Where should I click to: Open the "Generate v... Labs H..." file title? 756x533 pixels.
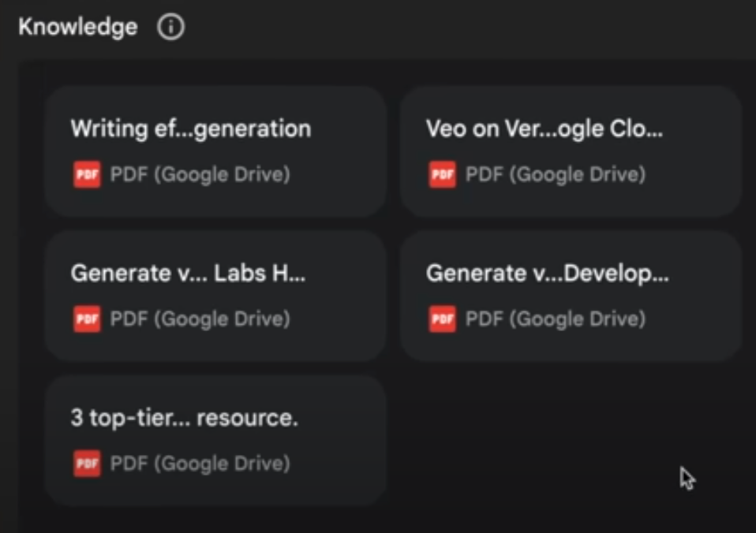click(x=188, y=274)
